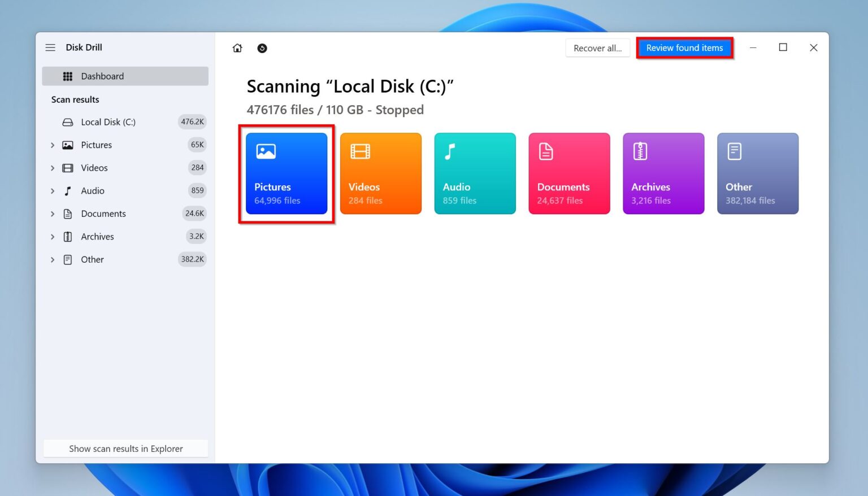Expand the Other category in sidebar
This screenshot has width=868, height=496.
point(52,259)
